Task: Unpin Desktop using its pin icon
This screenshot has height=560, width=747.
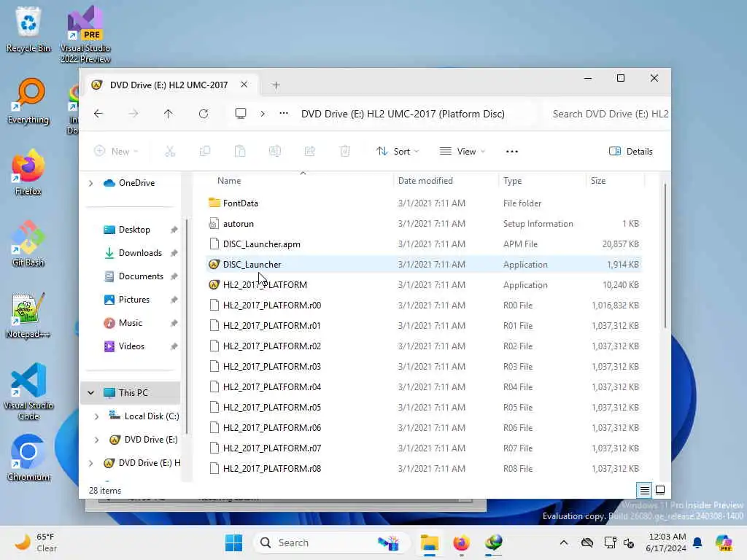Action: (174, 230)
